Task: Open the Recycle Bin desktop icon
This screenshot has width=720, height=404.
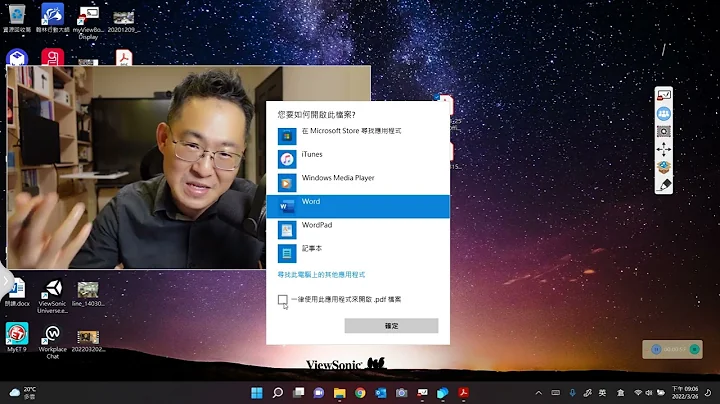Action: click(x=17, y=18)
